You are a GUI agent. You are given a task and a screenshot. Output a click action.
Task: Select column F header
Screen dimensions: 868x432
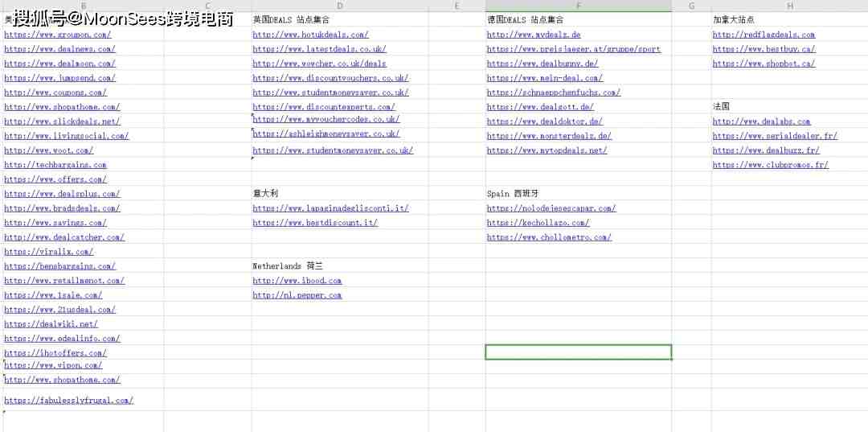(579, 6)
